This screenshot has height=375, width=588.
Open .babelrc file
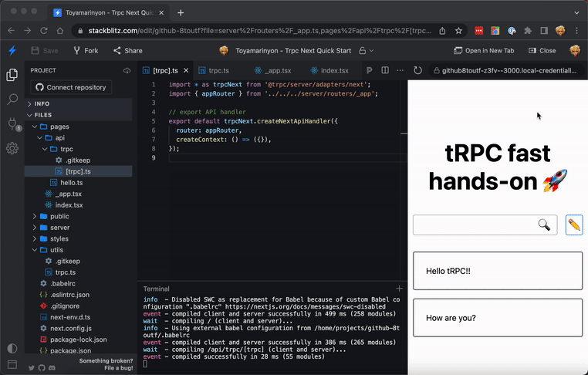[78, 283]
